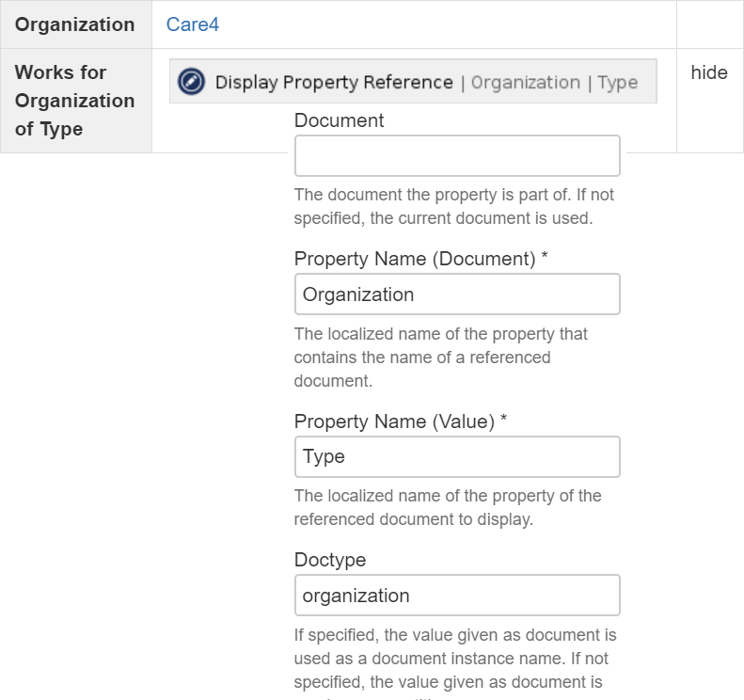Click the help text under Property Name (Value)
This screenshot has width=744, height=700.
[x=448, y=507]
